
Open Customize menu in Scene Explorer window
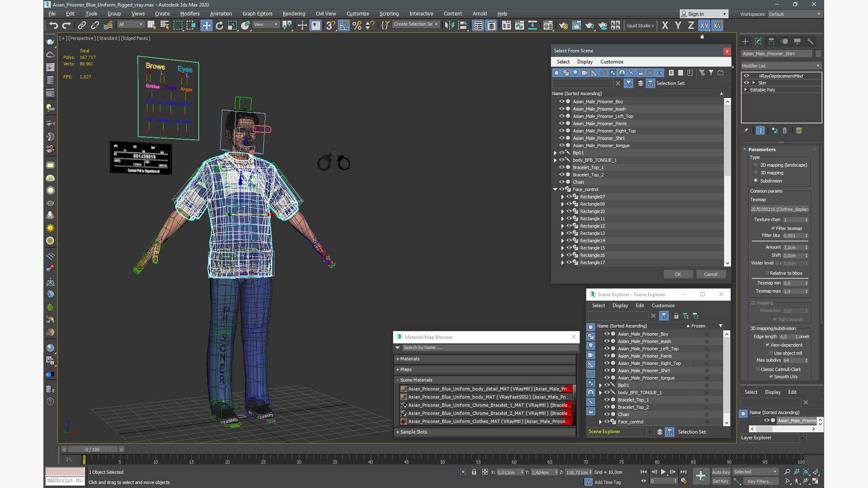[663, 305]
